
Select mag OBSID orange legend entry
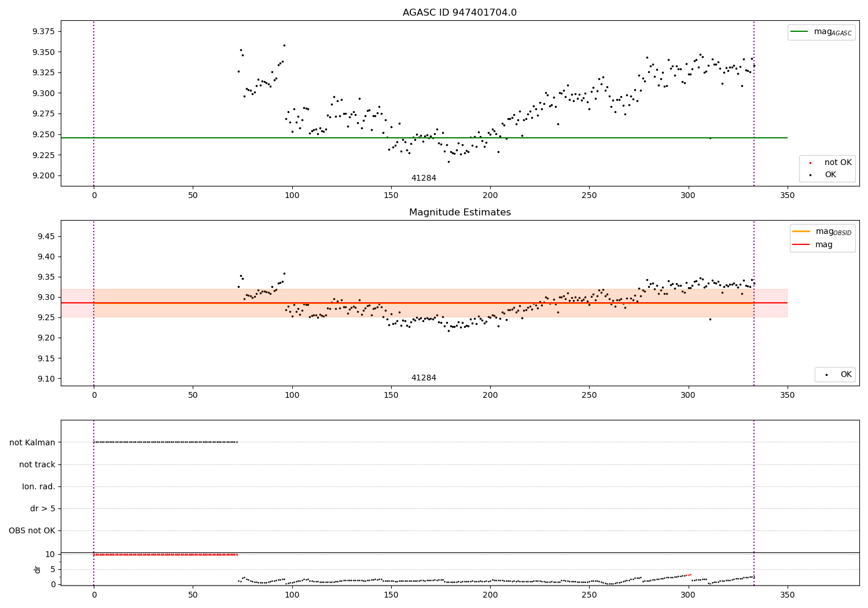click(x=822, y=232)
